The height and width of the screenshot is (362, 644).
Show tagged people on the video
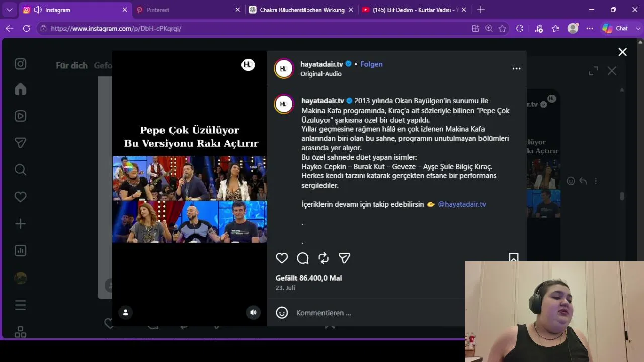[x=125, y=312]
